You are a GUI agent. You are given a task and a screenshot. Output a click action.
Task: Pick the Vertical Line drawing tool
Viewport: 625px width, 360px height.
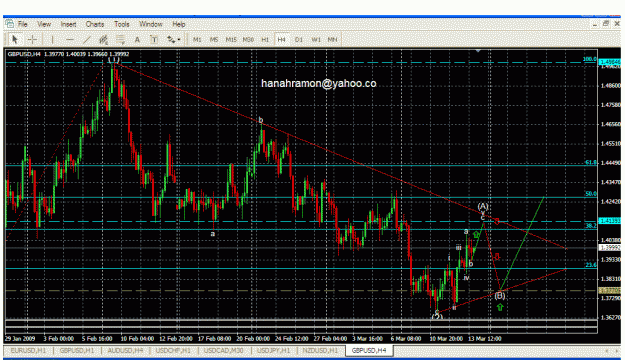52,39
